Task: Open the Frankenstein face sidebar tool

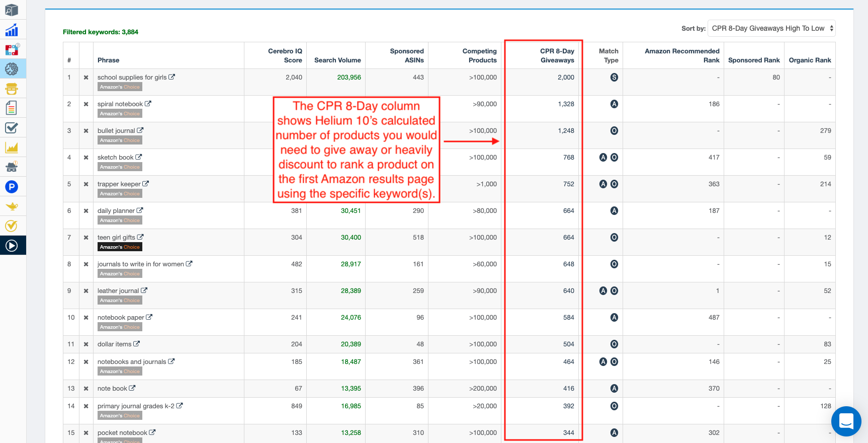Action: pos(12,89)
